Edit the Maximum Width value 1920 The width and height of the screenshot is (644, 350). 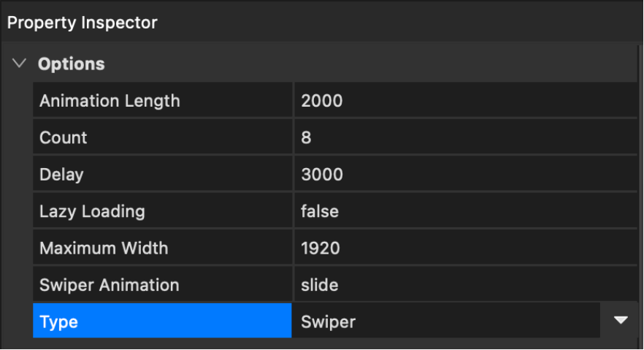click(x=465, y=248)
